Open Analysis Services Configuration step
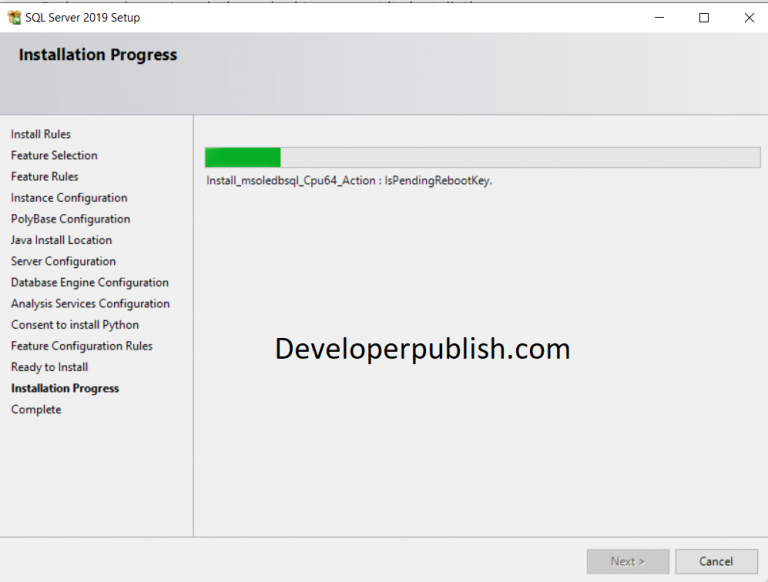This screenshot has width=768, height=582. [x=91, y=304]
